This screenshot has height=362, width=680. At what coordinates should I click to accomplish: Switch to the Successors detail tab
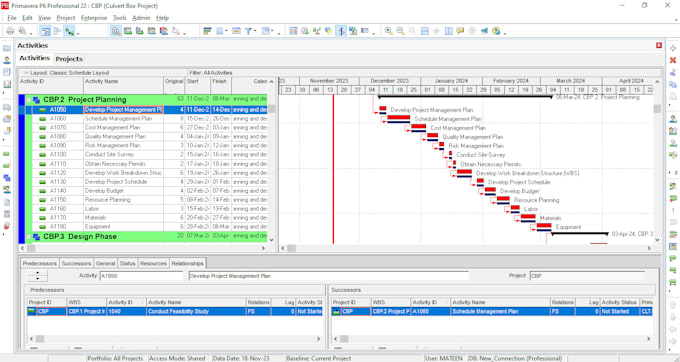76,263
